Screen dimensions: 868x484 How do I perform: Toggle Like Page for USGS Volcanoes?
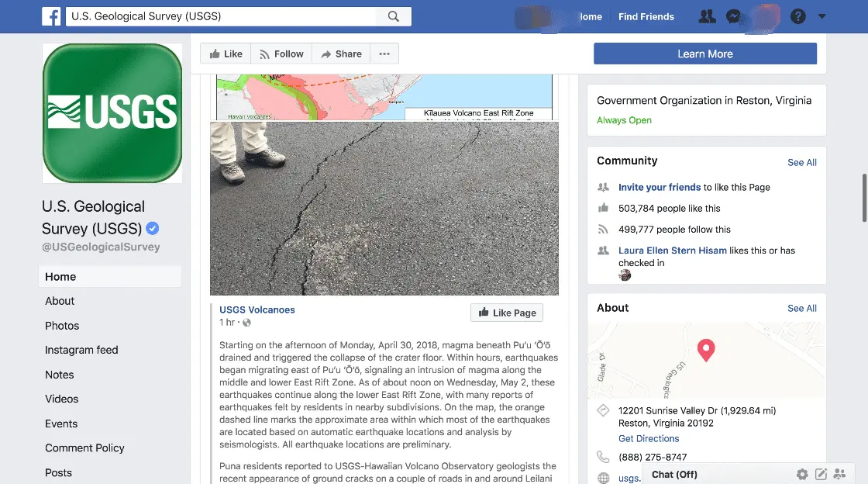coord(507,313)
